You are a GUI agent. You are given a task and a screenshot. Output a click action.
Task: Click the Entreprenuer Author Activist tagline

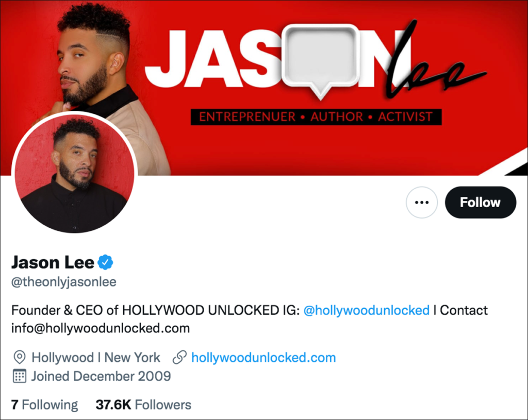(x=316, y=117)
